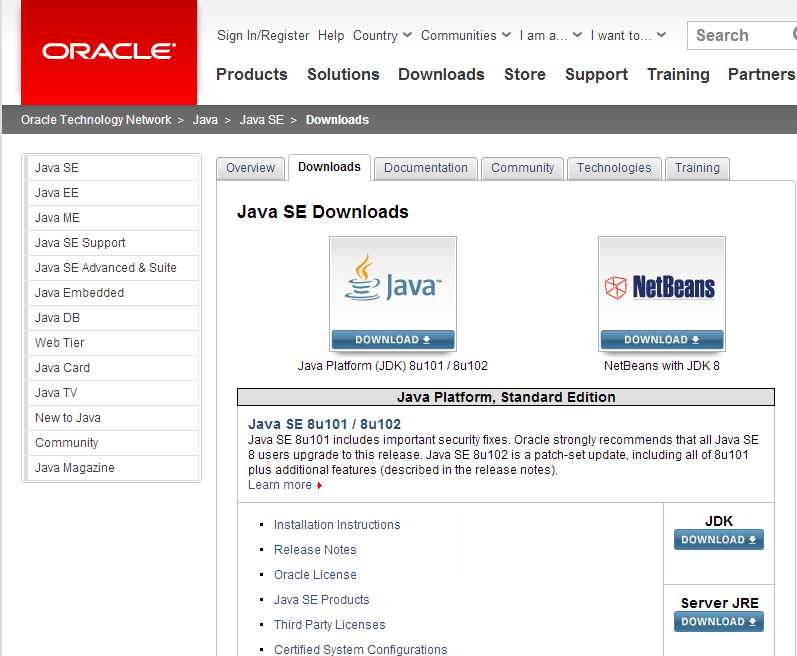
Task: Switch to the Overview tab
Action: [250, 168]
